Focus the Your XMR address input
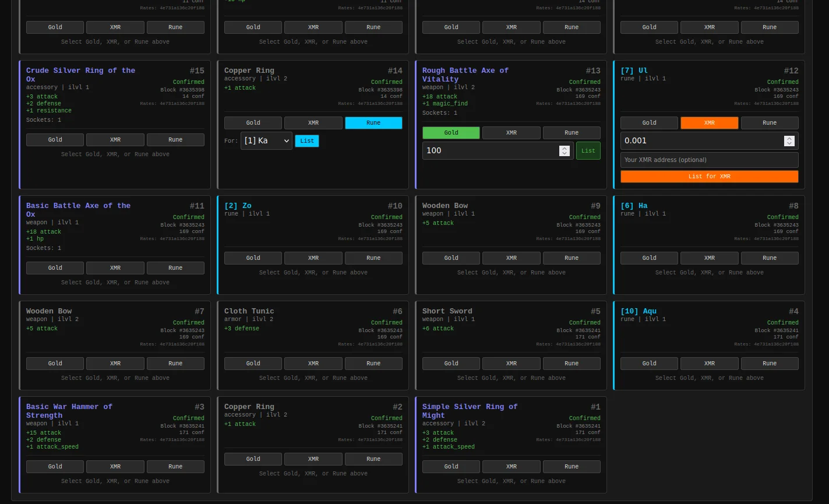The width and height of the screenshot is (829, 504). click(x=709, y=160)
